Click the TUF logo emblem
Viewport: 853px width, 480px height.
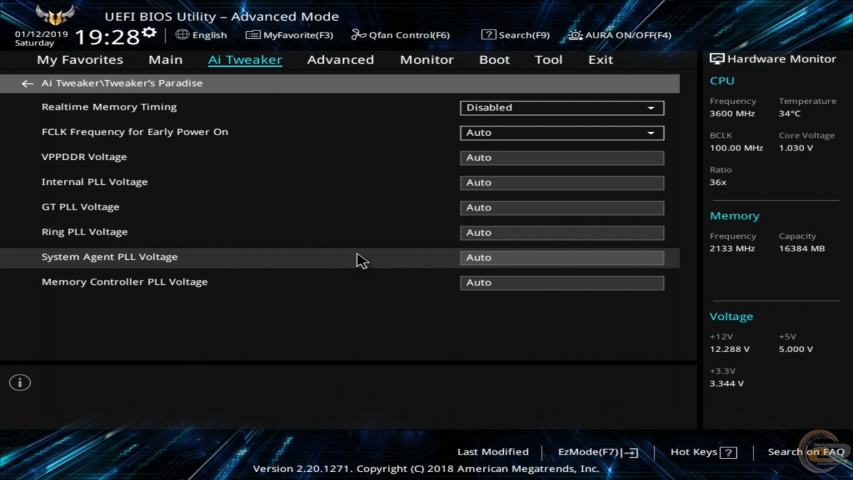54,15
